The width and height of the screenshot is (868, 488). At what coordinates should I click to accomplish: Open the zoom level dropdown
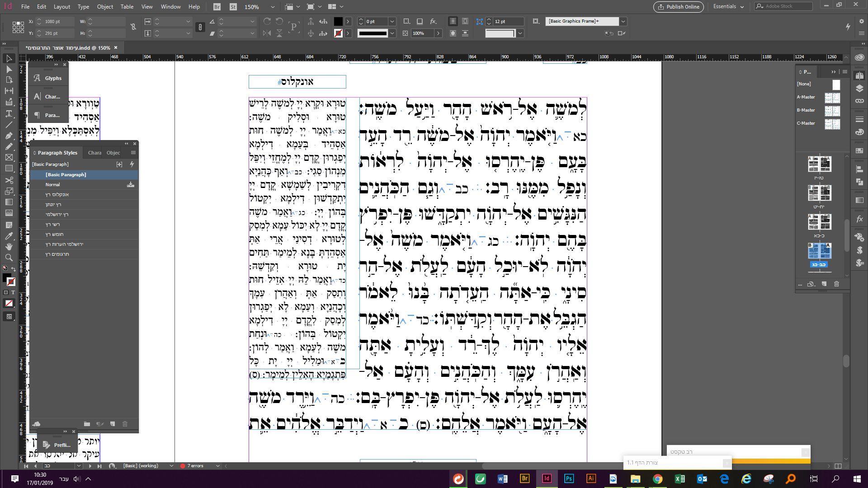click(x=272, y=7)
